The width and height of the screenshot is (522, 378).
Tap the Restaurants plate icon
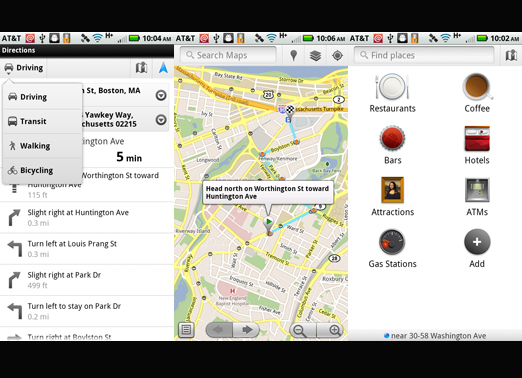click(392, 87)
